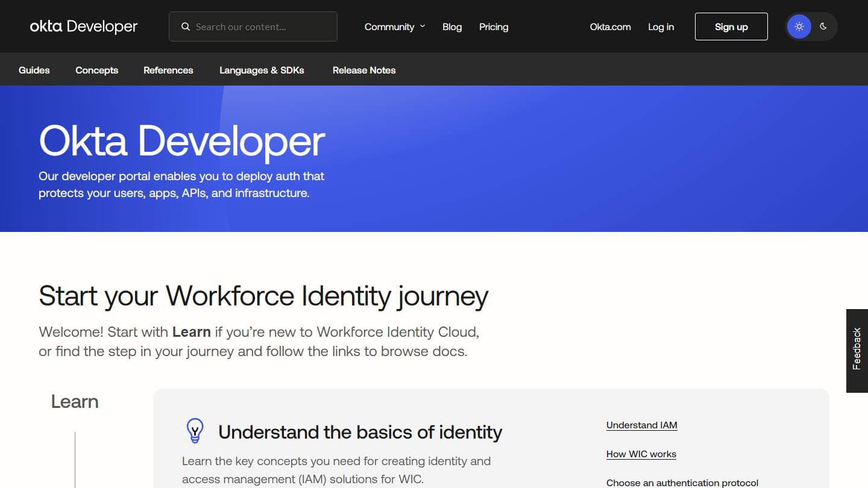Open the Guides tab

point(34,70)
